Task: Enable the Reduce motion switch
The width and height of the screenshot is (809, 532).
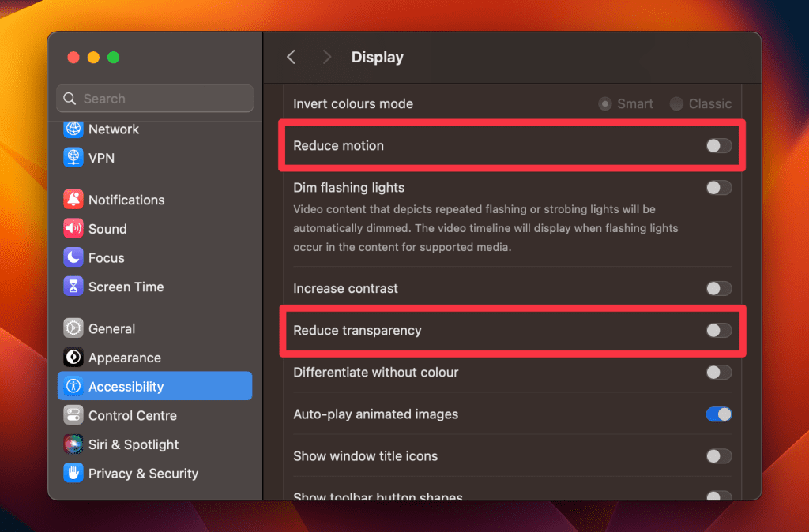Action: click(x=718, y=146)
